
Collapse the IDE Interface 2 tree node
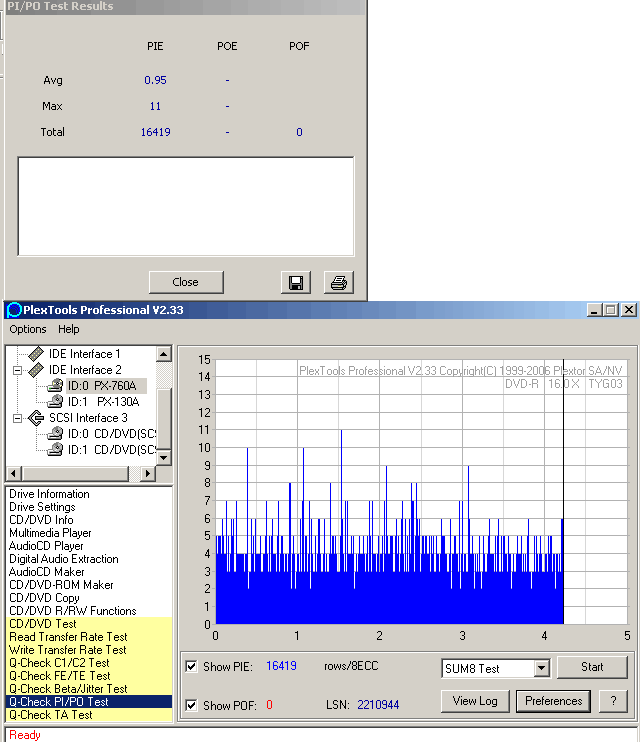pyautogui.click(x=17, y=370)
